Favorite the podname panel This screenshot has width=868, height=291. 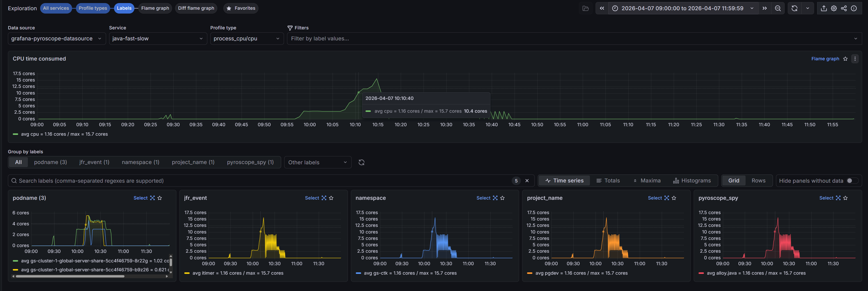click(x=160, y=198)
